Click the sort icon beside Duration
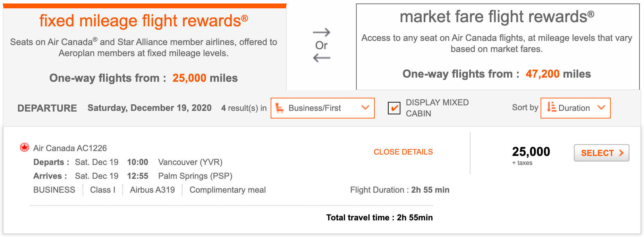644x237 pixels. click(x=551, y=107)
